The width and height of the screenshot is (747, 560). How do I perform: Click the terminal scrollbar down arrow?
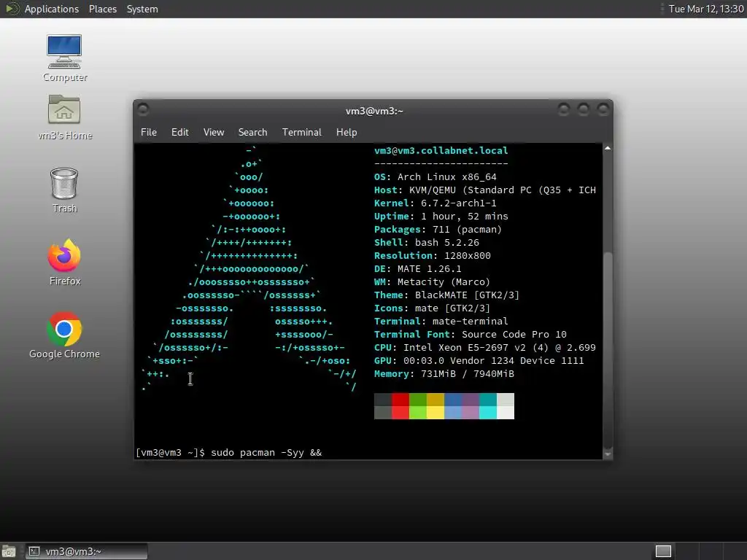[608, 454]
